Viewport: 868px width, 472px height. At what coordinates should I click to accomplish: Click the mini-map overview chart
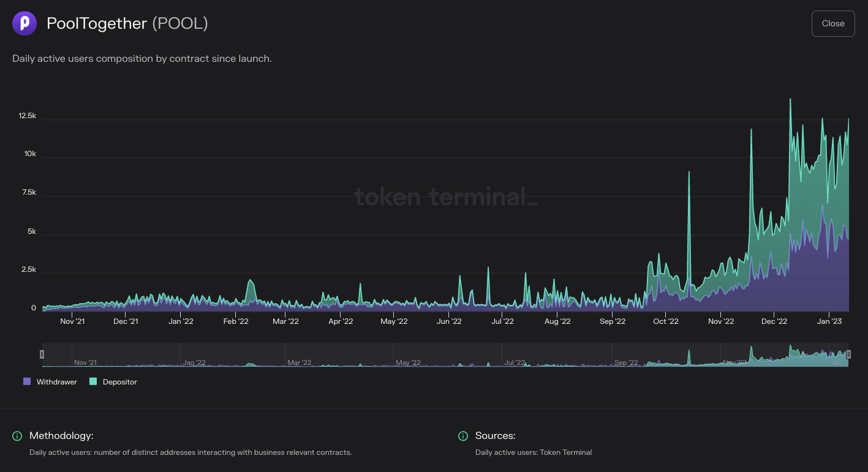tap(445, 355)
